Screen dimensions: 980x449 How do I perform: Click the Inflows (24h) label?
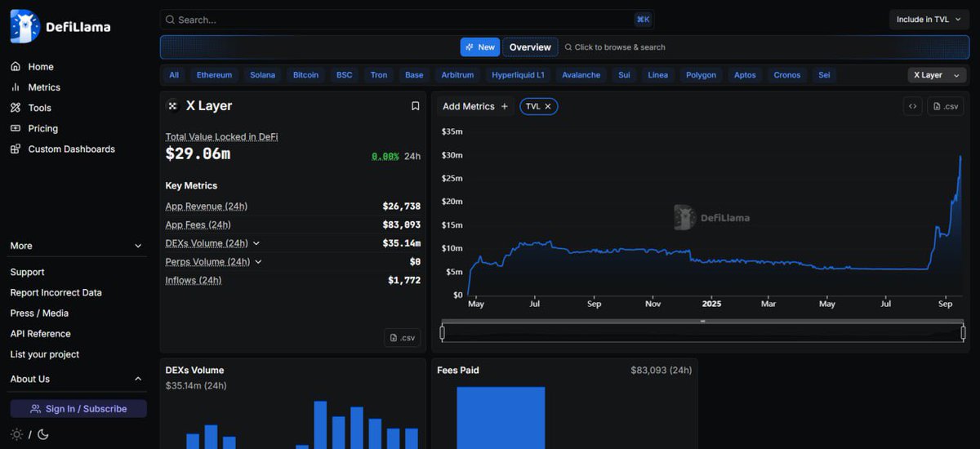[193, 280]
